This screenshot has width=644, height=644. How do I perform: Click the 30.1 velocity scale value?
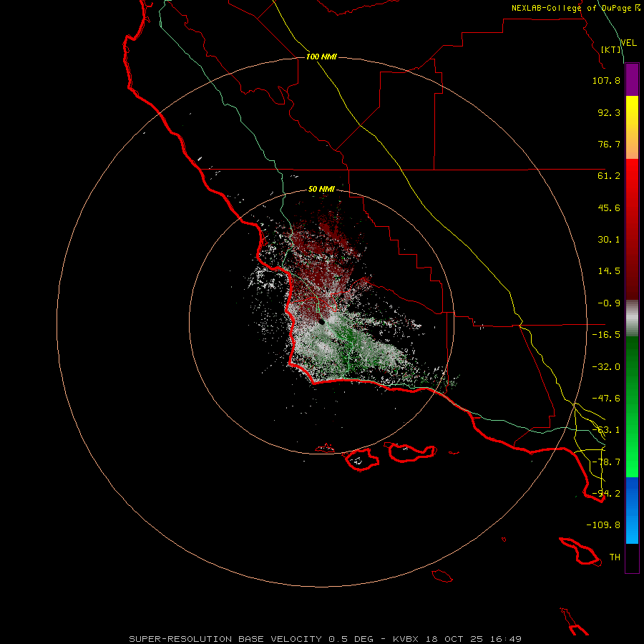[609, 240]
